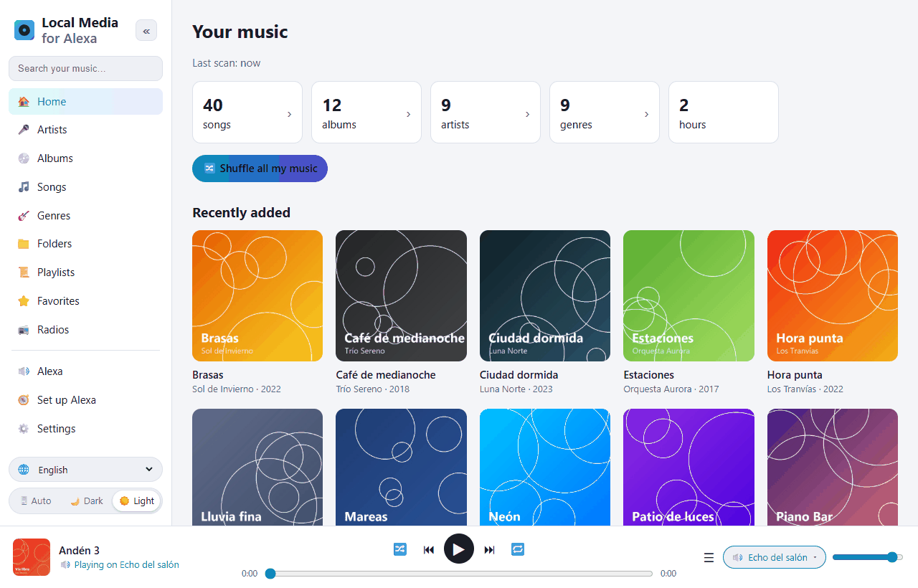
Task: Click Shuffle all my music button
Action: (x=260, y=169)
